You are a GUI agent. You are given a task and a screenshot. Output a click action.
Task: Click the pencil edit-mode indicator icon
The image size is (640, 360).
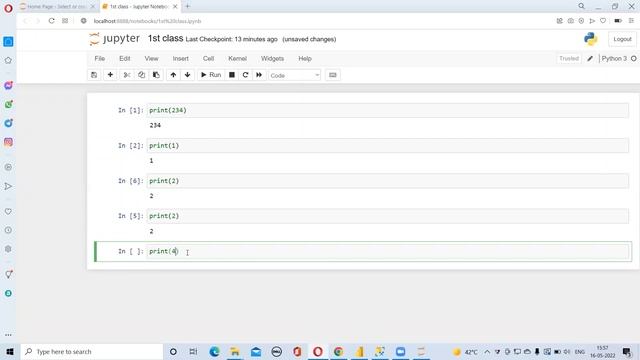[590, 59]
